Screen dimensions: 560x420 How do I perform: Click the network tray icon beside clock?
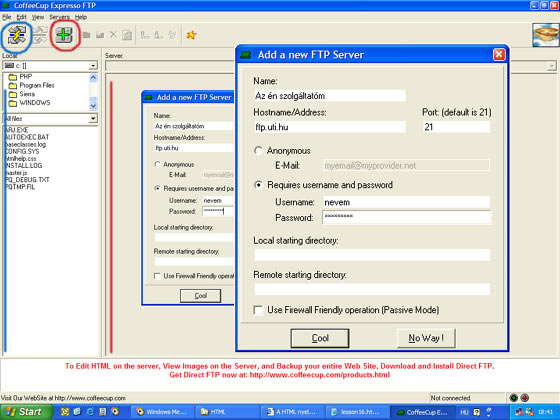519,412
